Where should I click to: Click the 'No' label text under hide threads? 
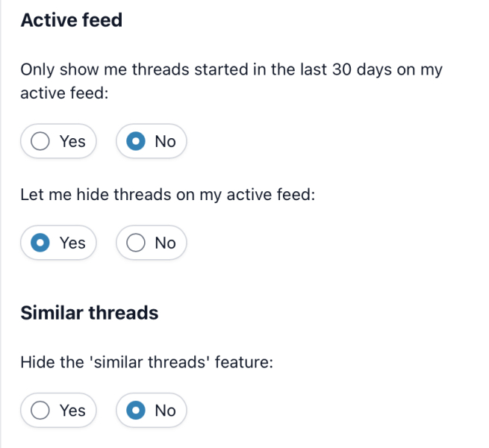pos(165,243)
